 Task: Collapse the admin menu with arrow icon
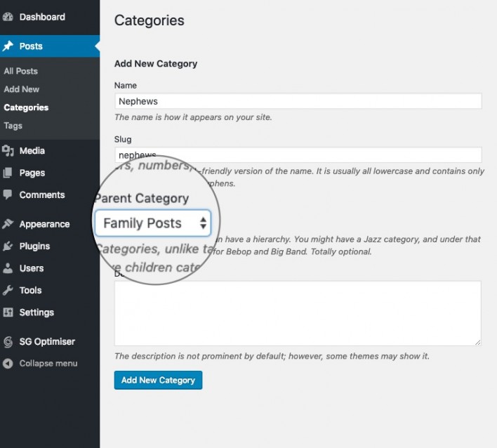click(8, 363)
